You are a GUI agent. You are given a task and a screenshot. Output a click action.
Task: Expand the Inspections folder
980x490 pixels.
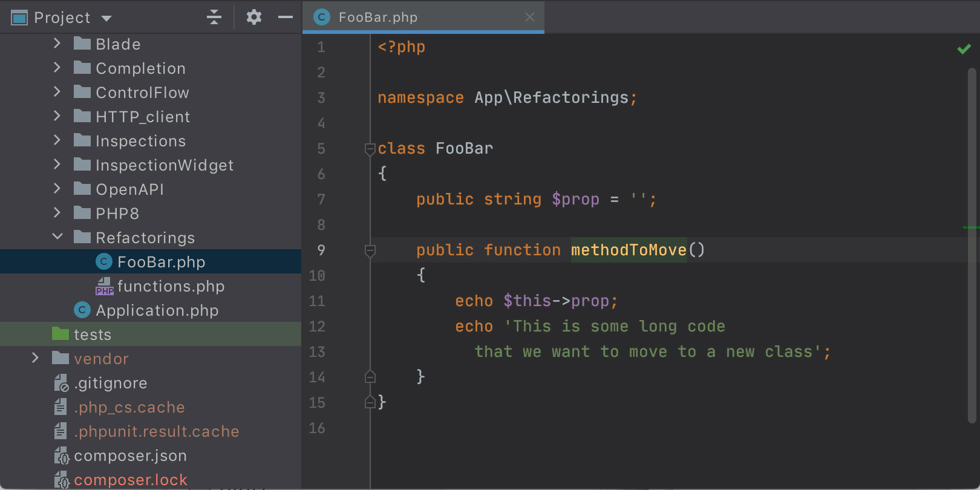pyautogui.click(x=57, y=140)
